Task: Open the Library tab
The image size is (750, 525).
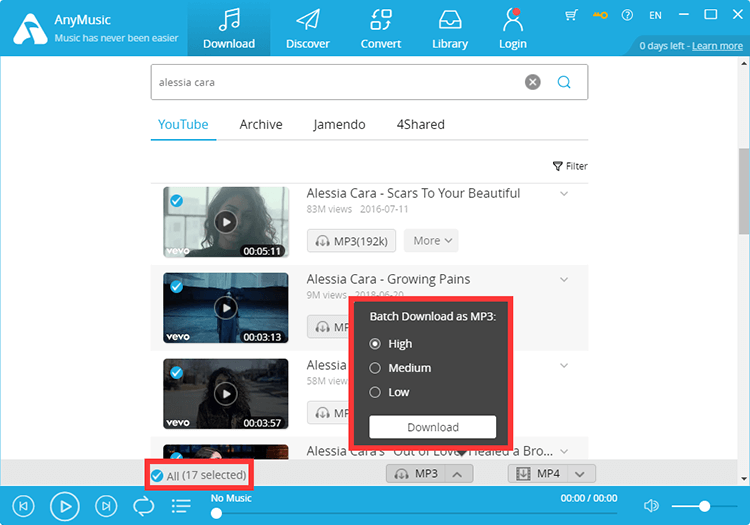Action: [x=450, y=29]
